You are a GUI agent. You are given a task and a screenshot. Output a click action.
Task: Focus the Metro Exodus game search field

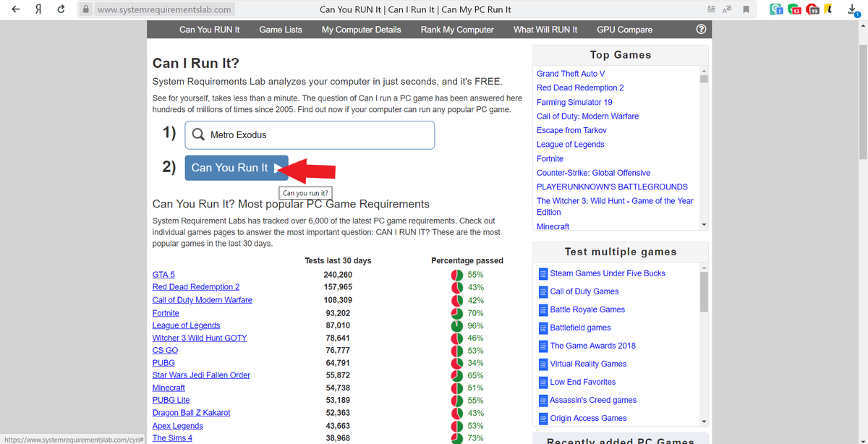click(310, 135)
